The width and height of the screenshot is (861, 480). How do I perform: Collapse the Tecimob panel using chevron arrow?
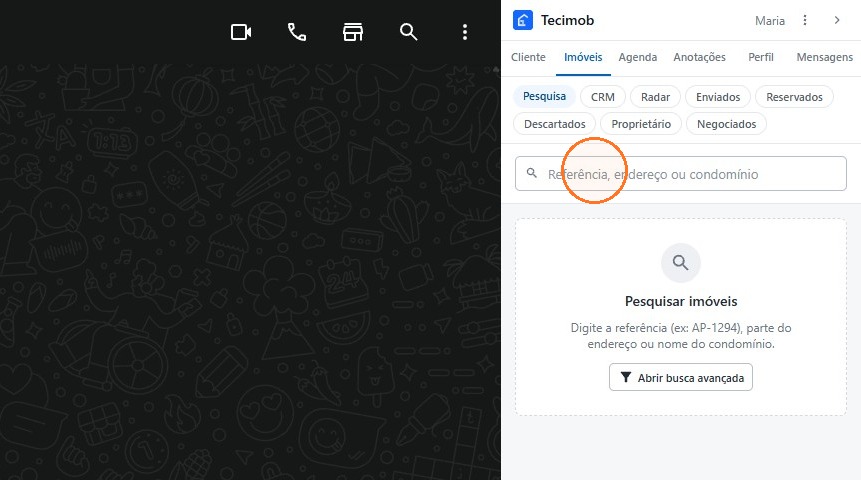837,20
